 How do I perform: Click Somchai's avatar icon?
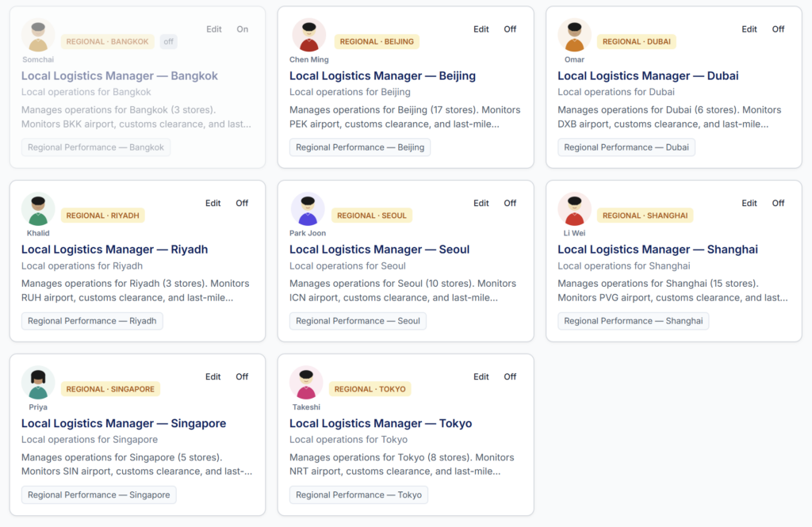[38, 35]
